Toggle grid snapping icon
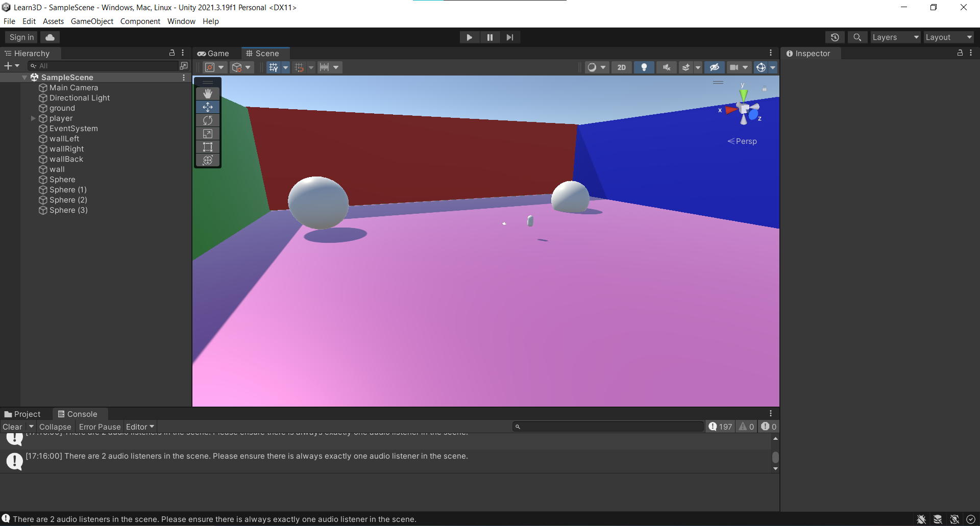Screen dimensions: 980x526 [299, 67]
